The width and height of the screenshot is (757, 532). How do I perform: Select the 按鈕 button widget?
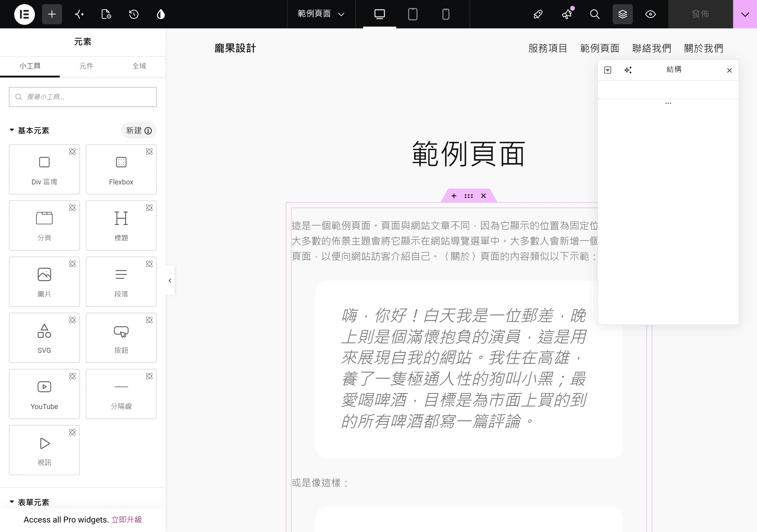(x=121, y=338)
